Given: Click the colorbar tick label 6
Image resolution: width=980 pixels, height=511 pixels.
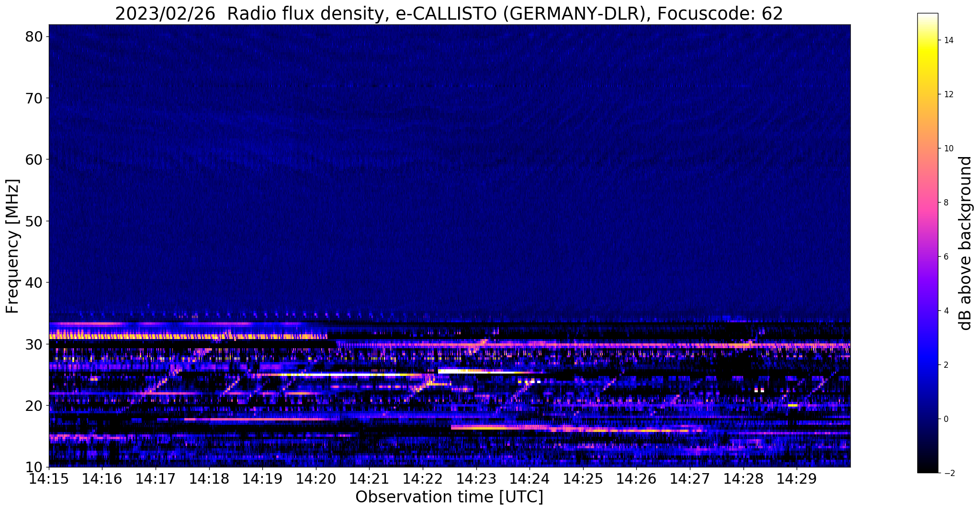Looking at the screenshot, I should (x=946, y=257).
